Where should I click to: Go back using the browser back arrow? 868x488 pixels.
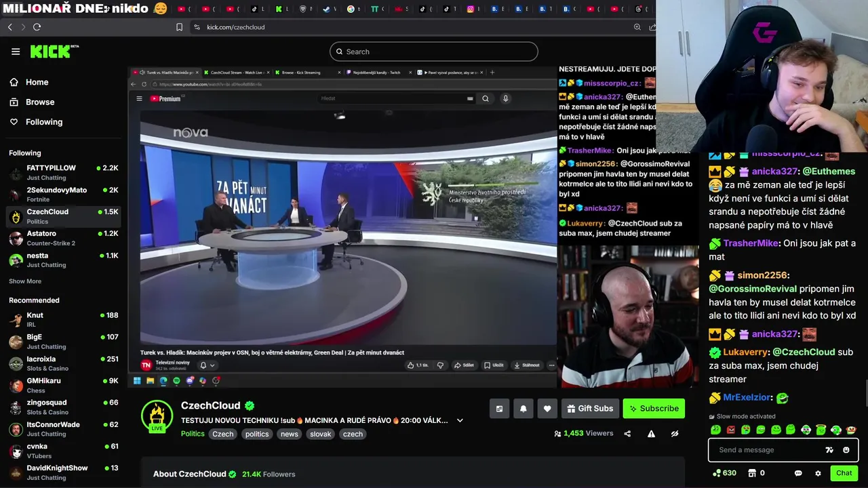pos(10,27)
